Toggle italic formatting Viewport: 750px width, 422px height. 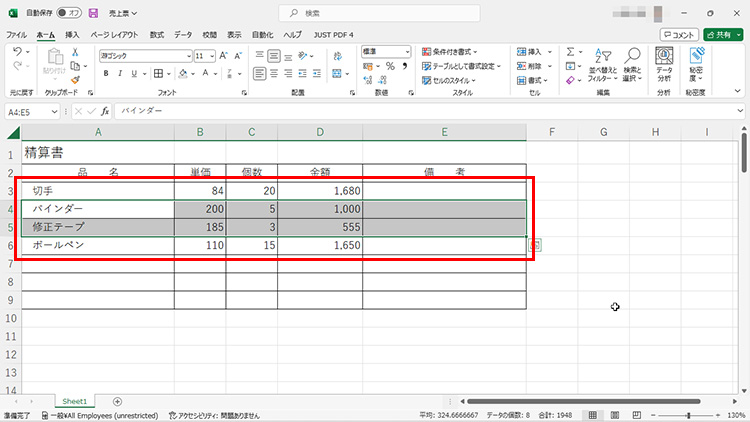coord(119,73)
